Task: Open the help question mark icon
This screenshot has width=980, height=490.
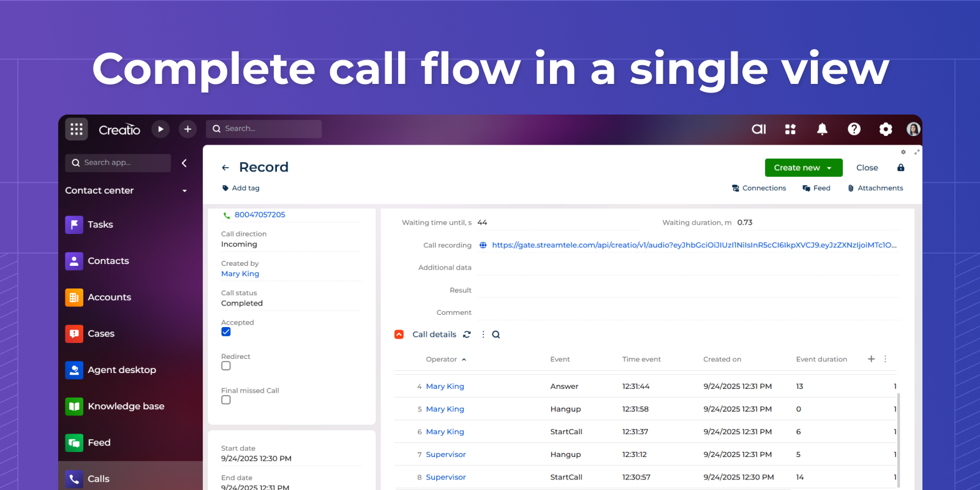Action: click(x=854, y=129)
